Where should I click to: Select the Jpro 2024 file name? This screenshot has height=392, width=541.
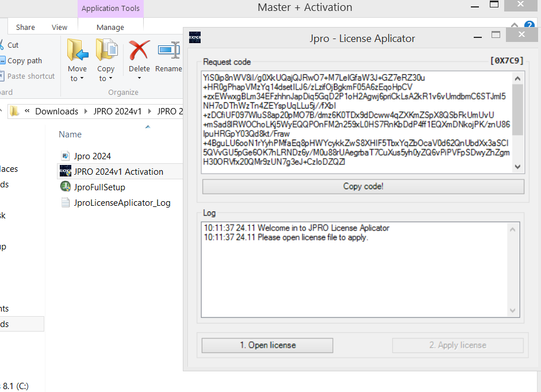[92, 156]
